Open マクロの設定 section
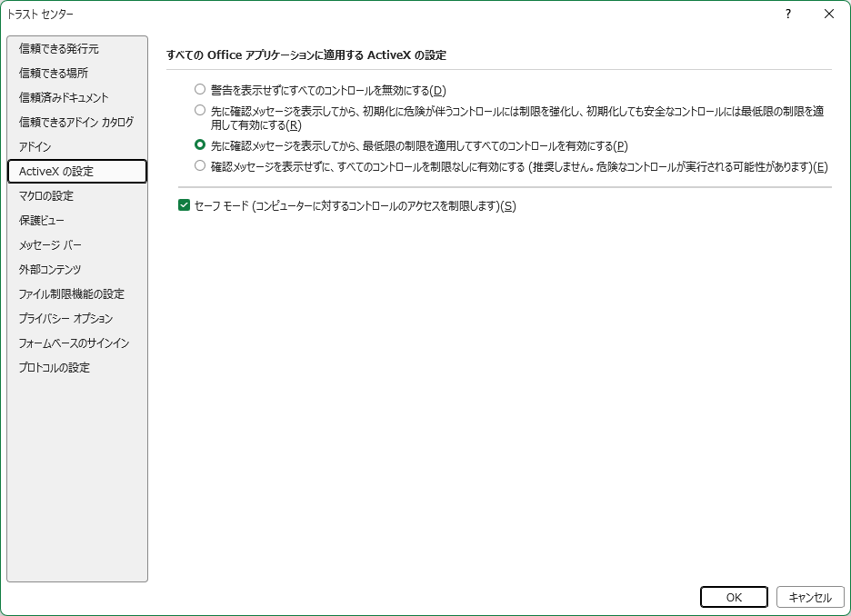 coord(77,195)
